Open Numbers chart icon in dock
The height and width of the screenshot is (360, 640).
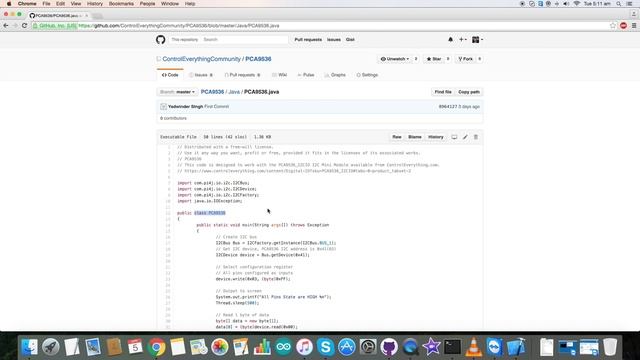(262, 347)
